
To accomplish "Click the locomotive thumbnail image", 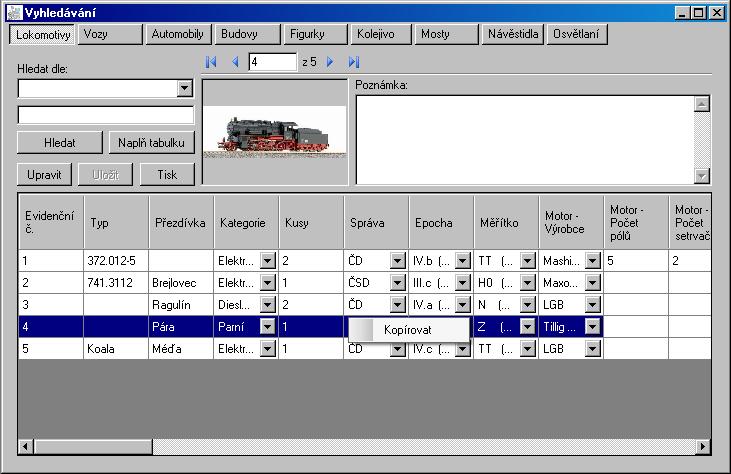I will tap(275, 133).
